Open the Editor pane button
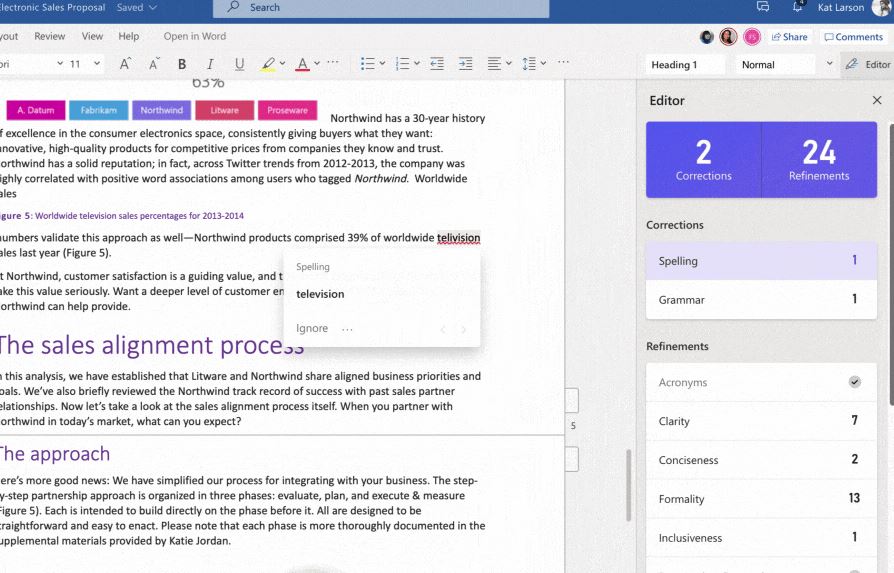 tap(868, 64)
